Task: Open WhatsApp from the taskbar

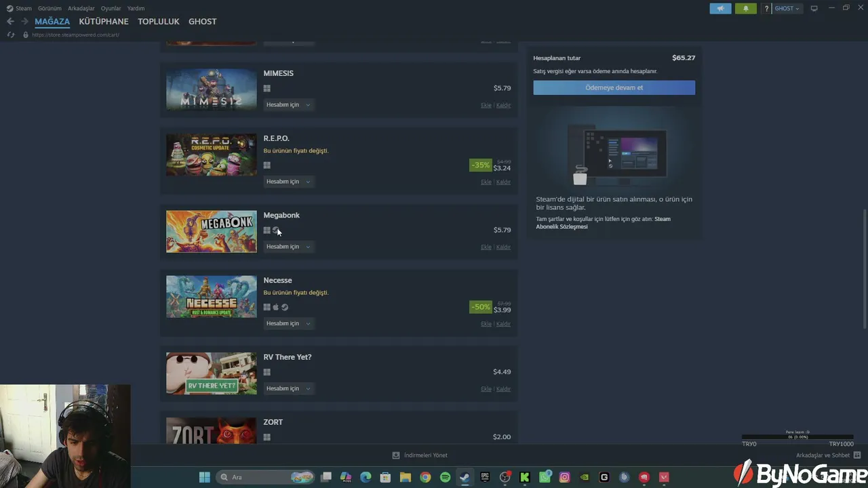Action: tap(545, 477)
